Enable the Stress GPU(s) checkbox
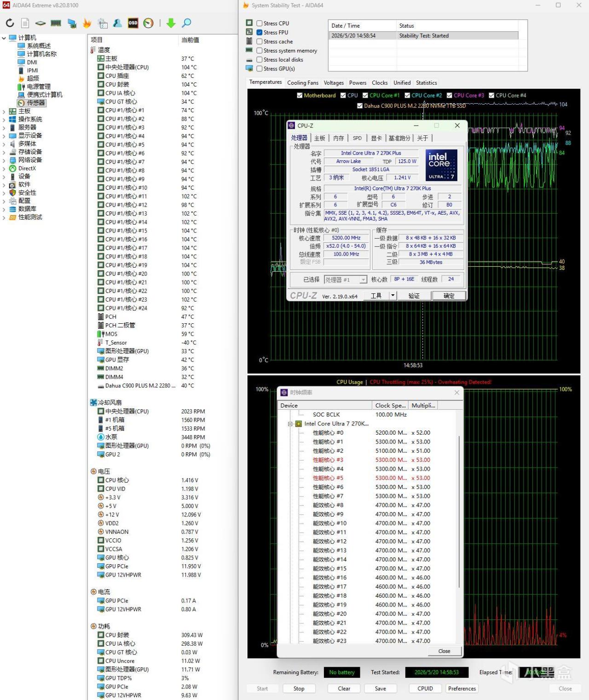 260,69
